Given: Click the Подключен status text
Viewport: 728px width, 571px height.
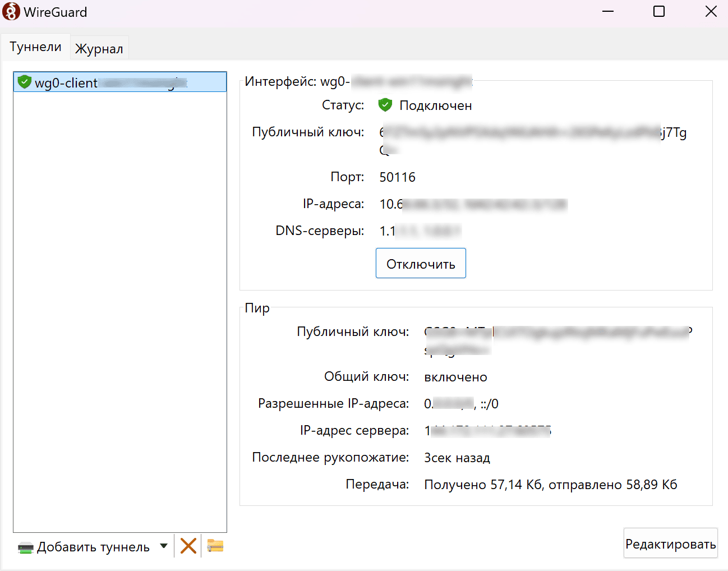Looking at the screenshot, I should tap(436, 105).
